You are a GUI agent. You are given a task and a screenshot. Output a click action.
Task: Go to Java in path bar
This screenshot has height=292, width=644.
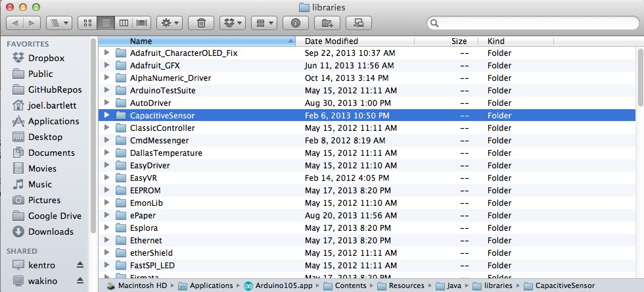[448, 285]
